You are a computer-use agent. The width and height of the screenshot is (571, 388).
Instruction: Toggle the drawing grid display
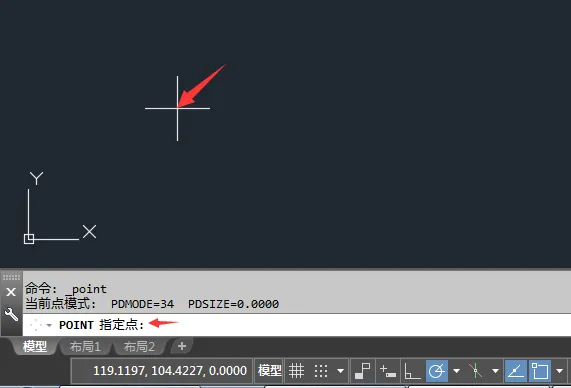pyautogui.click(x=296, y=371)
